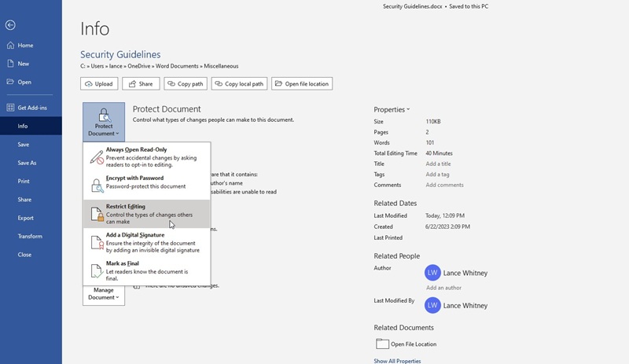
Task: Click the Open File Location folder icon
Action: point(382,344)
